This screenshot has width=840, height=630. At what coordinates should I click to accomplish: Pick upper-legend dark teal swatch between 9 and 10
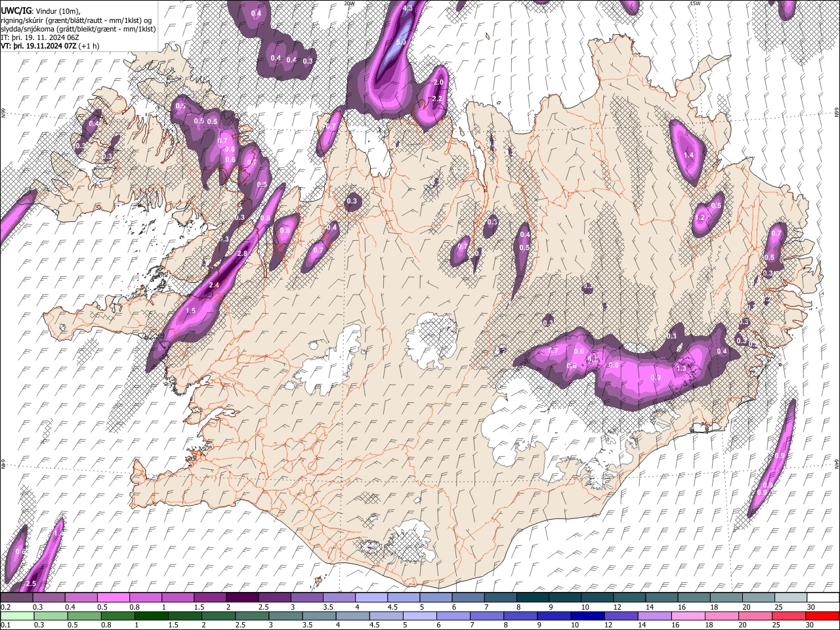point(564,598)
